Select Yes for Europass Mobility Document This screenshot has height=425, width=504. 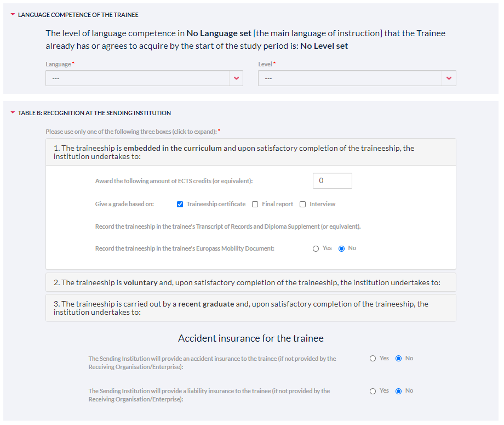coord(316,249)
